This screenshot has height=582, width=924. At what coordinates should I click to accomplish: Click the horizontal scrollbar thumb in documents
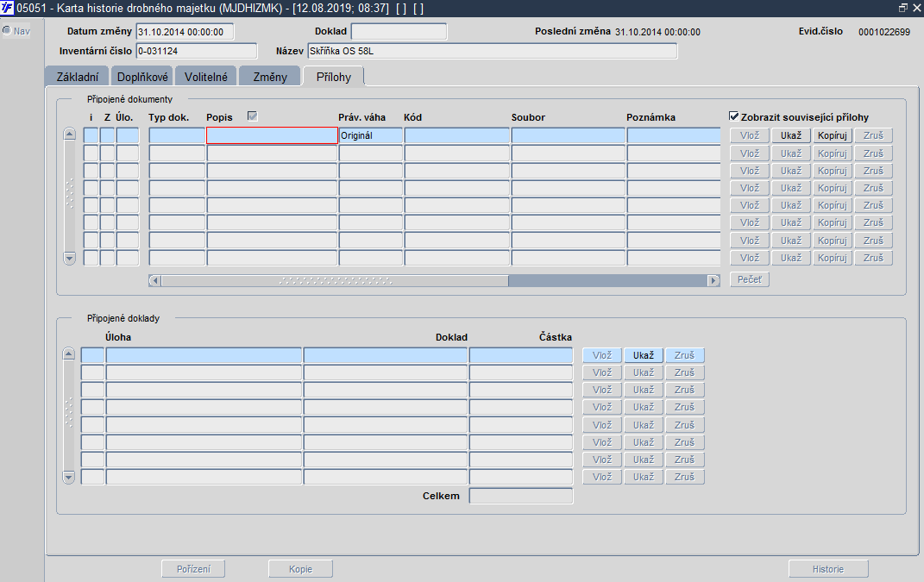[x=335, y=280]
